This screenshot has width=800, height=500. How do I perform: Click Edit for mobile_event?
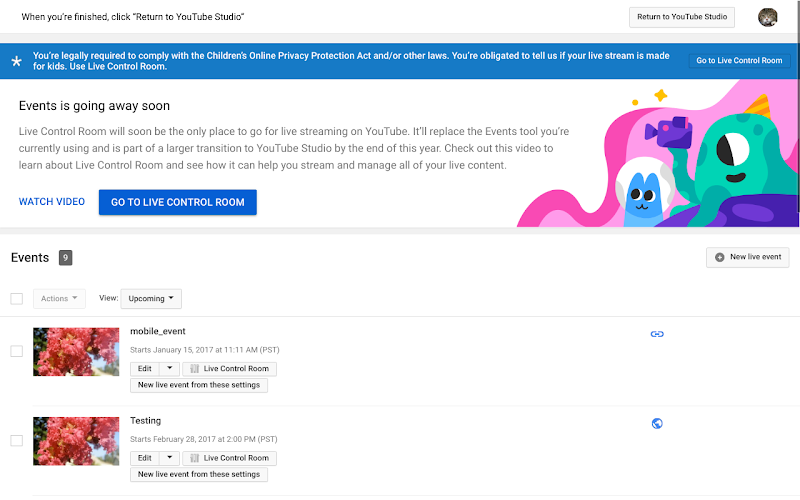click(x=145, y=368)
